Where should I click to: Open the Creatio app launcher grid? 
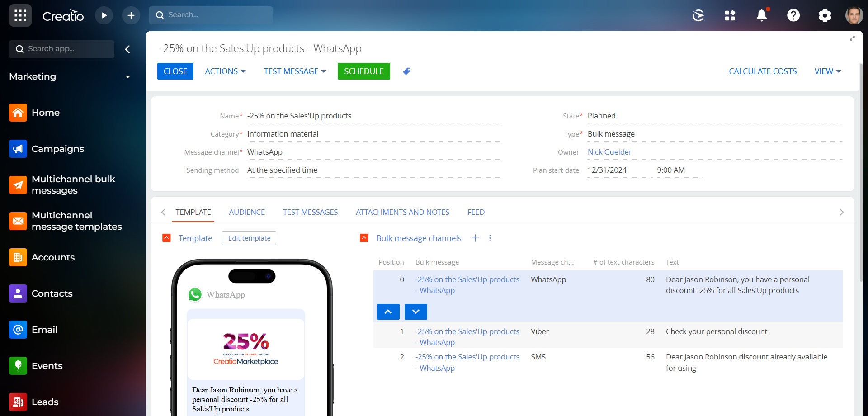point(20,15)
